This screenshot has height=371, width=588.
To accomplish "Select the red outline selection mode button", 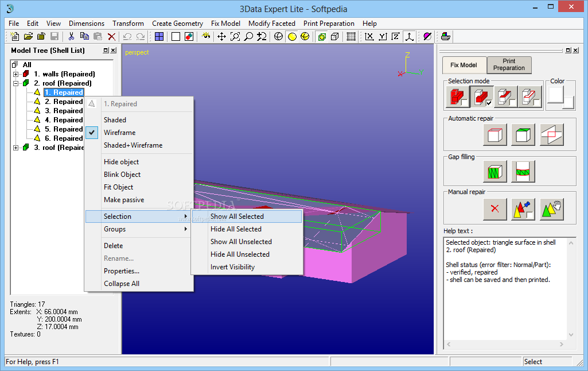I will [530, 97].
